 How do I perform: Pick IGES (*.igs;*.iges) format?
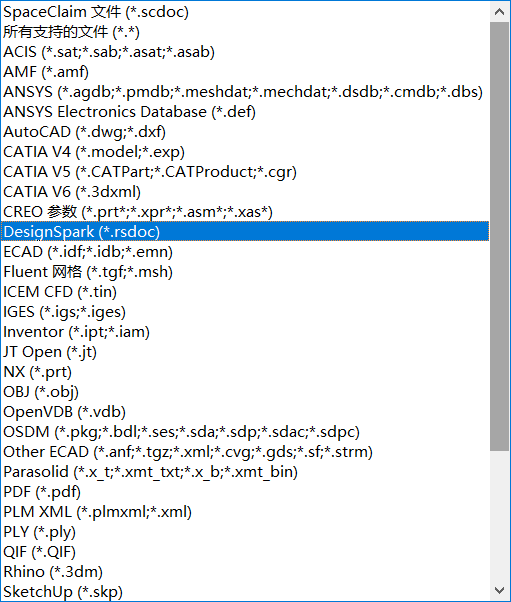click(245, 311)
